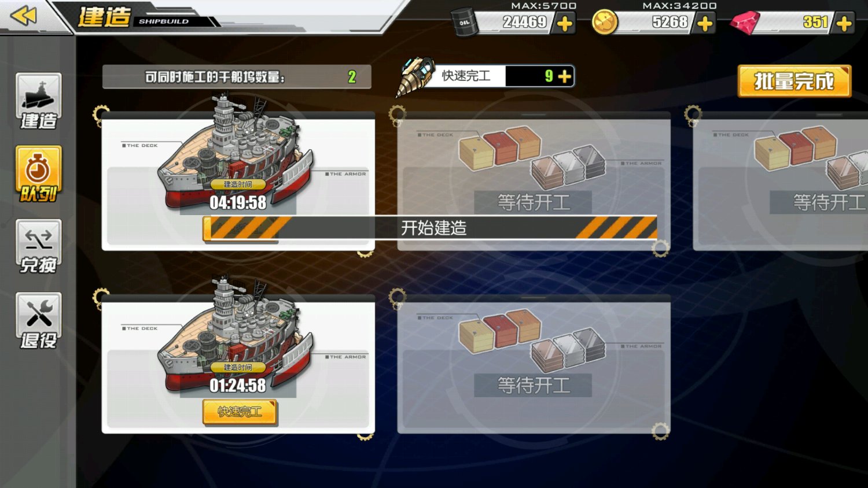Open the 兑换 exchange icon
This screenshot has height=488, width=868.
[39, 247]
